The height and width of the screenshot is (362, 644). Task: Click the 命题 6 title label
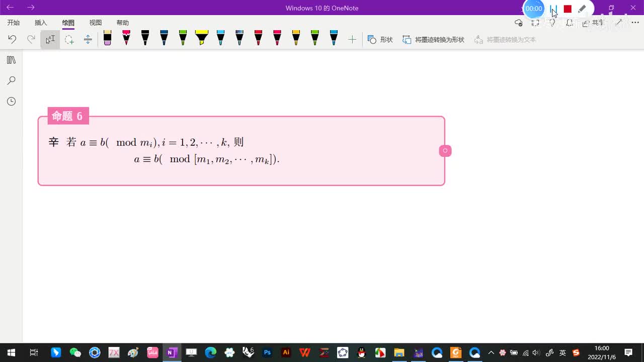click(x=68, y=116)
